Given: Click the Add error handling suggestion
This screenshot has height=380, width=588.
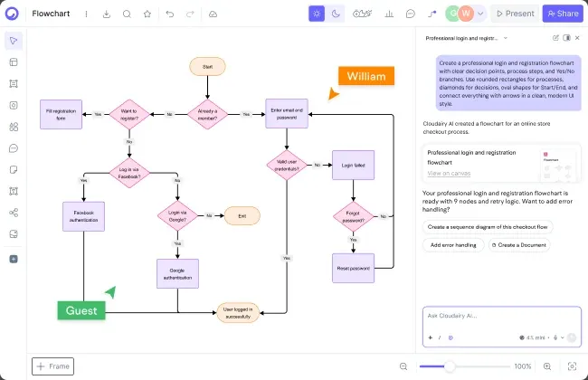Looking at the screenshot, I should click(x=453, y=245).
